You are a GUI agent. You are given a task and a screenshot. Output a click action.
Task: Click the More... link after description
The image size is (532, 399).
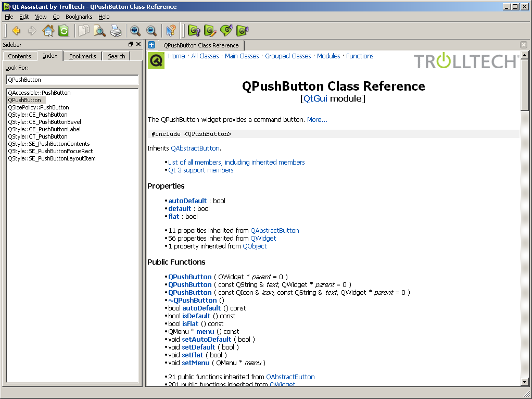click(x=317, y=119)
